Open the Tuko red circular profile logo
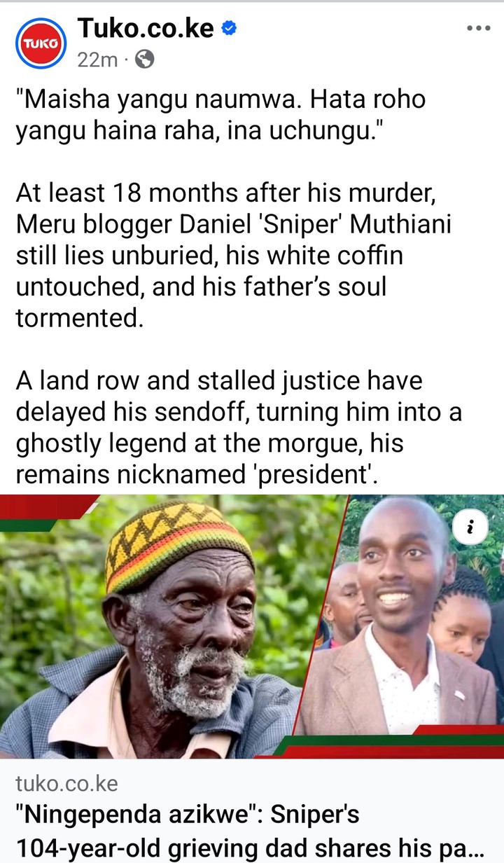This screenshot has height=863, width=504. (41, 43)
